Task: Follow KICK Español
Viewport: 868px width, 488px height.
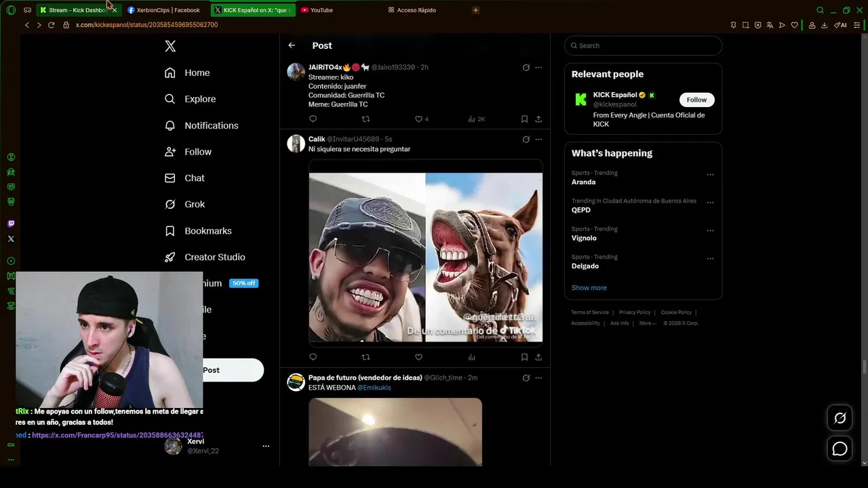Action: click(696, 100)
